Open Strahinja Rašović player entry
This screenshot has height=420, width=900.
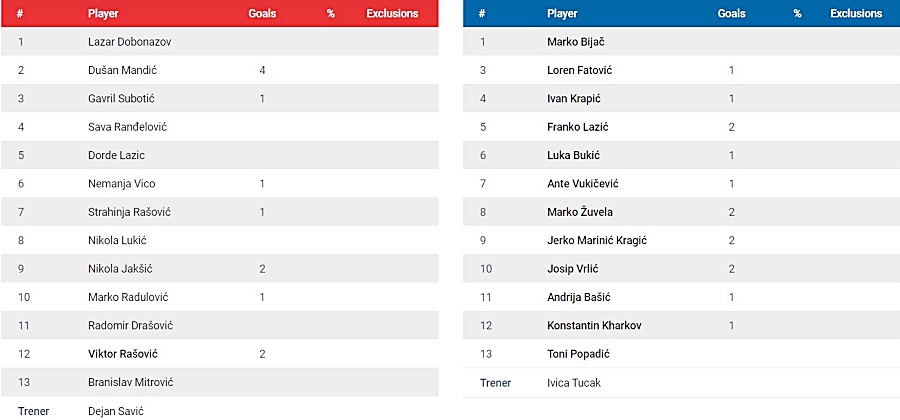tap(129, 212)
